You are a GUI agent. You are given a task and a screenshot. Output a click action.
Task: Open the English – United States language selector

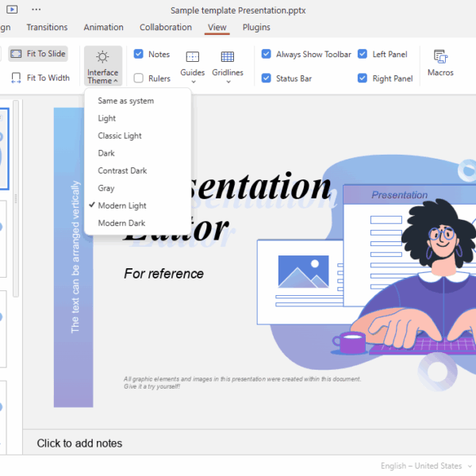pos(426,466)
